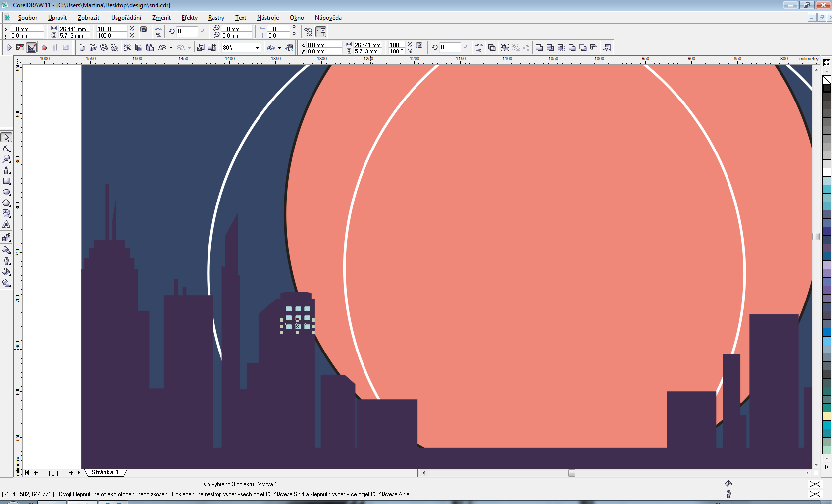This screenshot has width=832, height=504.
Task: Expand the color palette to full view
Action: pos(827,467)
